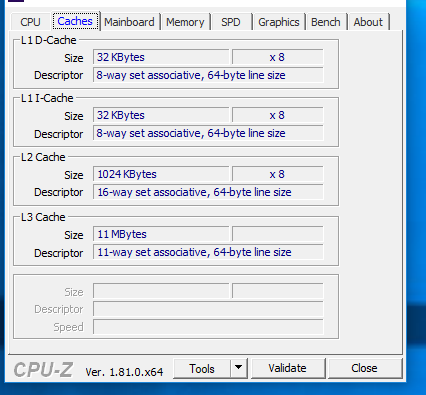Open the About tab
426x395 pixels.
tap(368, 22)
